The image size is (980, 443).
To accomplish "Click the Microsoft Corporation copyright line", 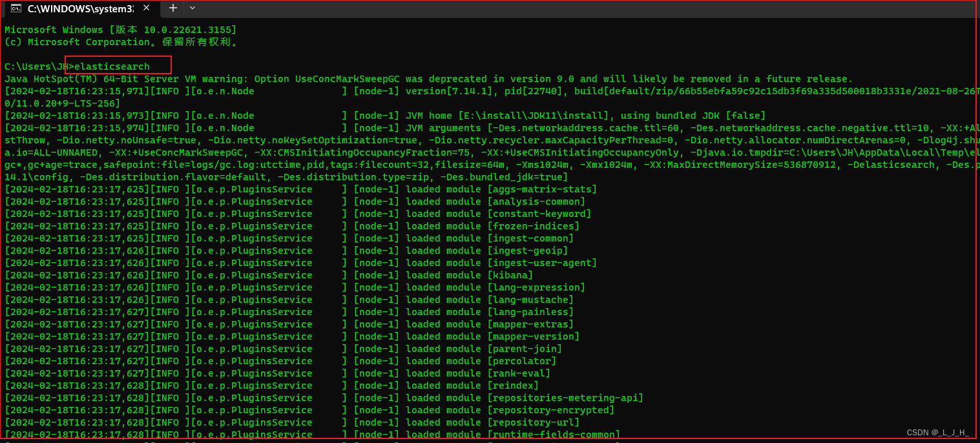I will pos(122,42).
